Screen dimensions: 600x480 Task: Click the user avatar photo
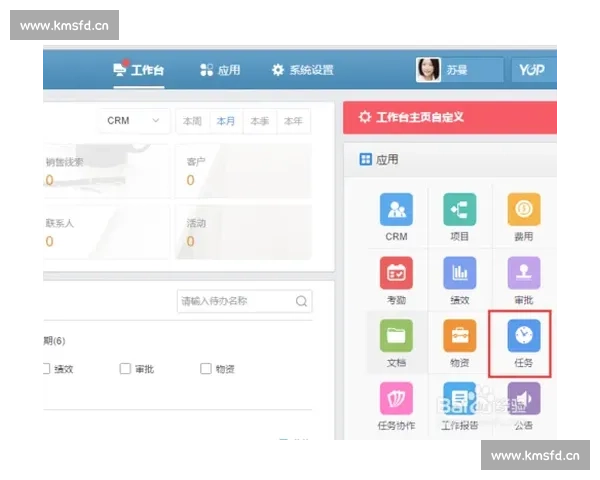[428, 70]
